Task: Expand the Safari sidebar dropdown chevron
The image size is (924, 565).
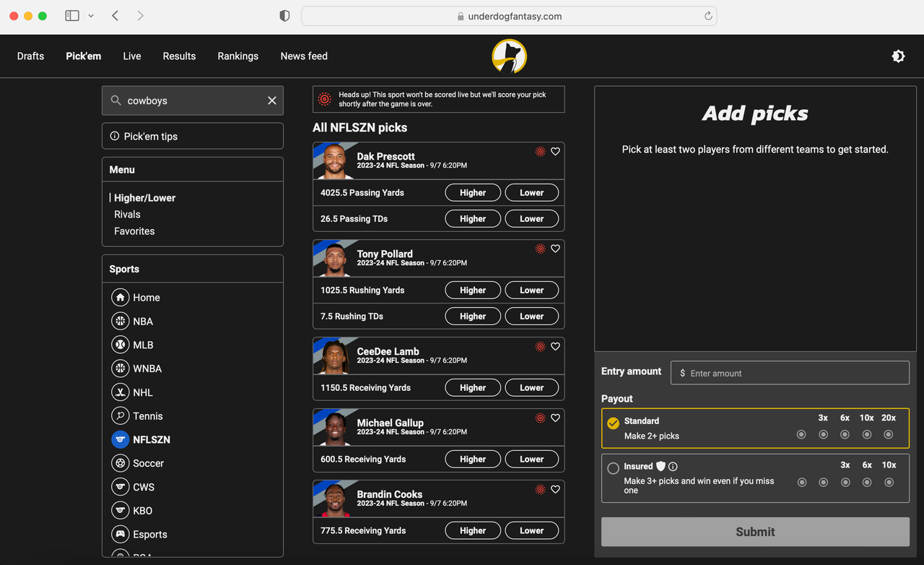Action: click(91, 16)
